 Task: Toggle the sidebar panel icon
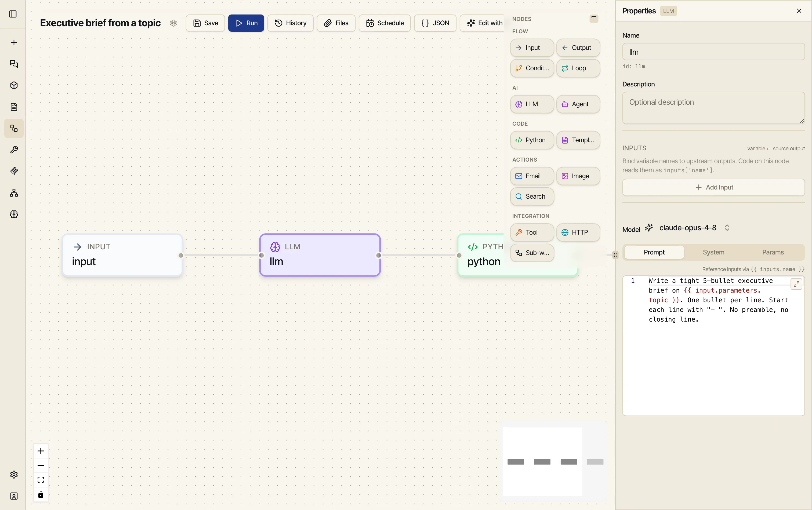[x=13, y=14]
